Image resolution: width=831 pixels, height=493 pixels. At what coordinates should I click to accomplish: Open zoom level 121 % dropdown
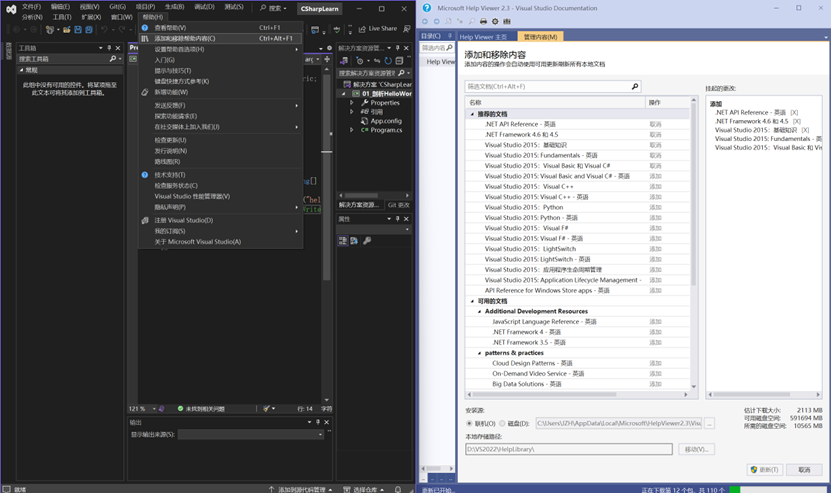point(154,409)
